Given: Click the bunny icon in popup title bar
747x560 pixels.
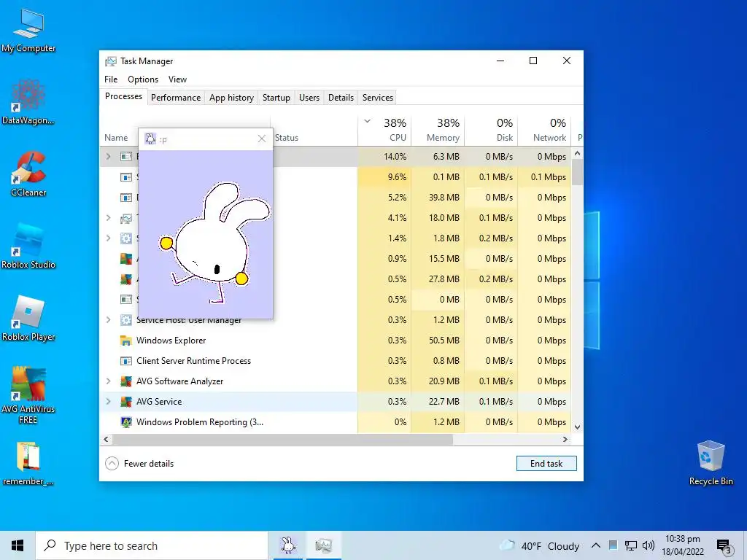Looking at the screenshot, I should click(150, 139).
